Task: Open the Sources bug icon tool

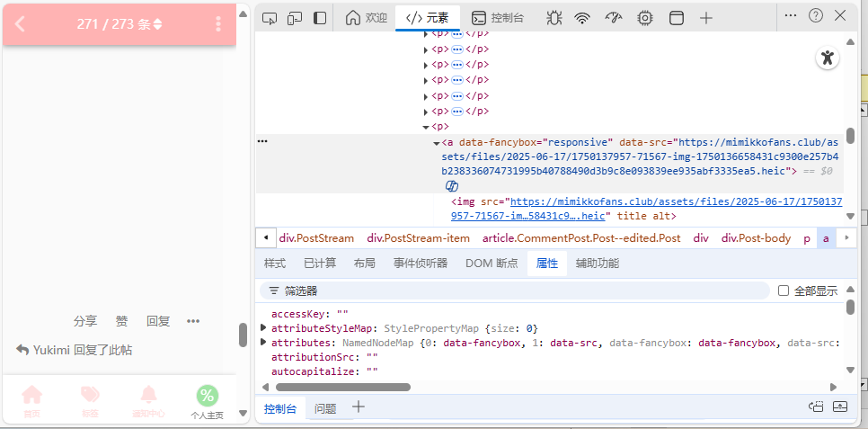Action: (x=554, y=17)
